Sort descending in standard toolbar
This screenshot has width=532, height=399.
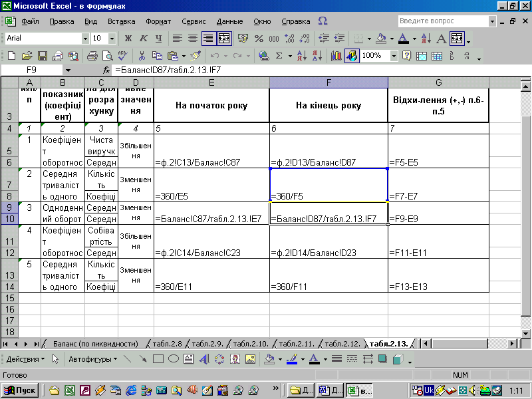click(x=317, y=56)
